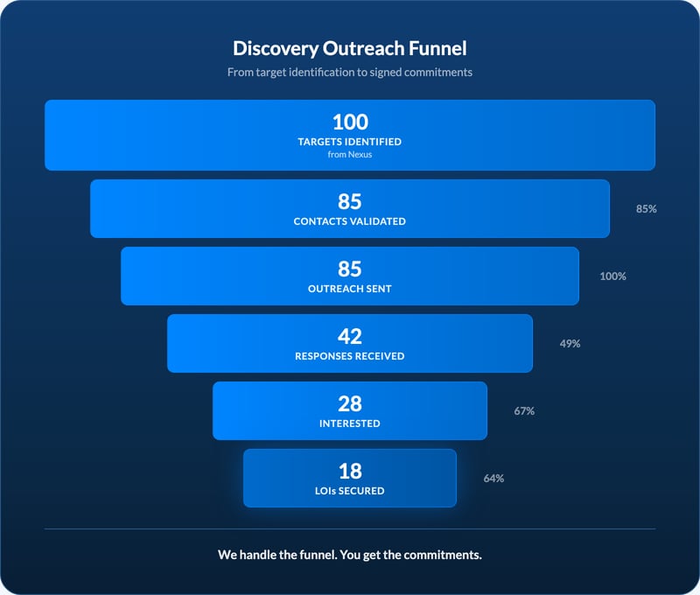The image size is (700, 595).
Task: Click the large 100 value on top bar
Action: point(350,122)
